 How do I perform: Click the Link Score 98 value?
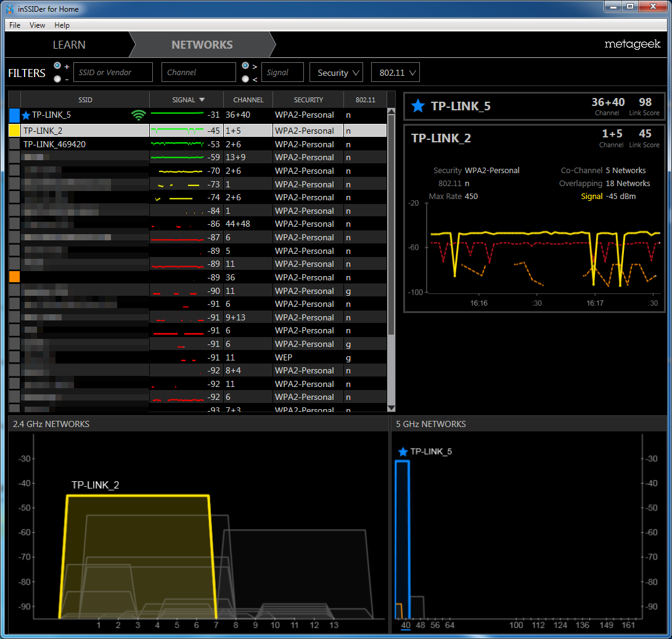[x=645, y=102]
